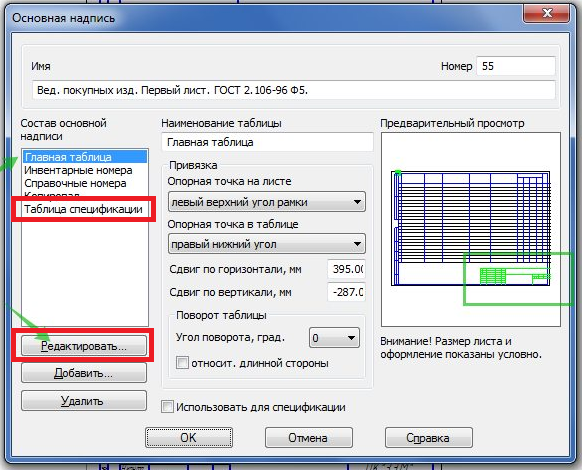This screenshot has height=470, width=582.
Task: Click the Отмена button
Action: click(308, 437)
